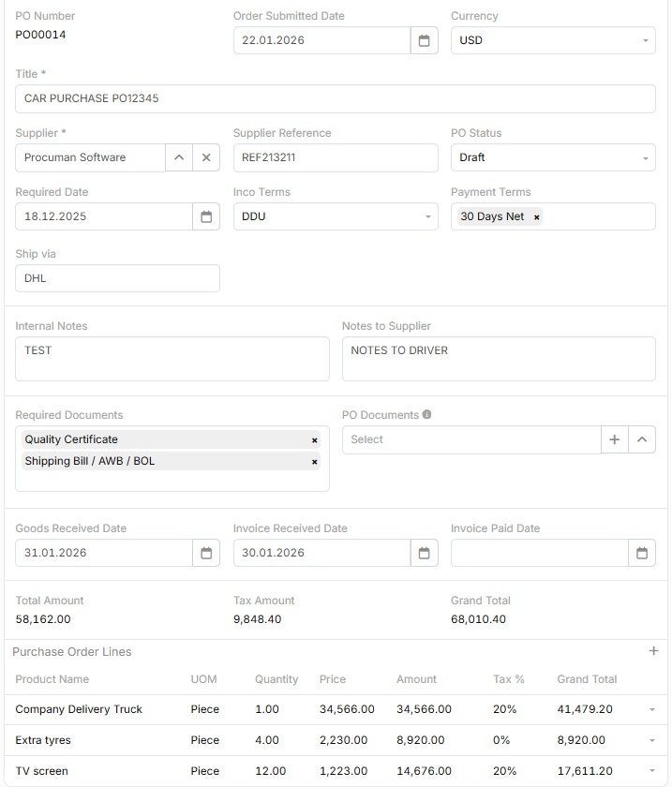Open the Required Date calendar picker
This screenshot has width=672, height=787.
tap(205, 216)
